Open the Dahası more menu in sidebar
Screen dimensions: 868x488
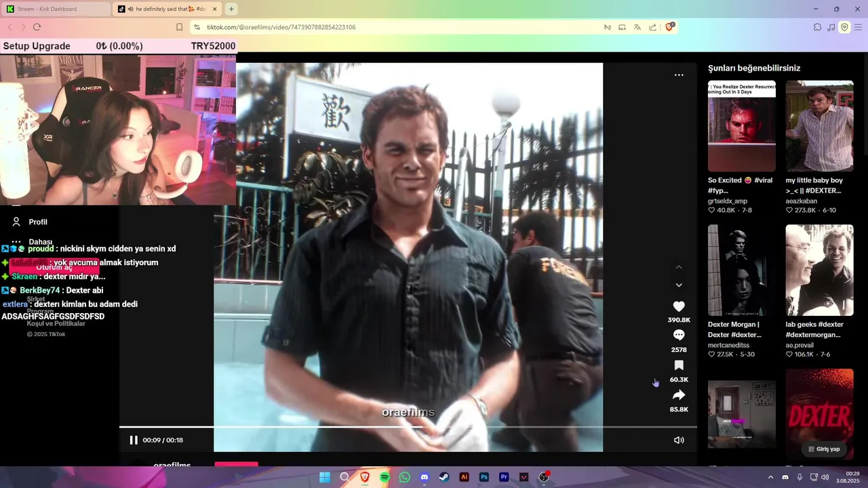point(33,242)
